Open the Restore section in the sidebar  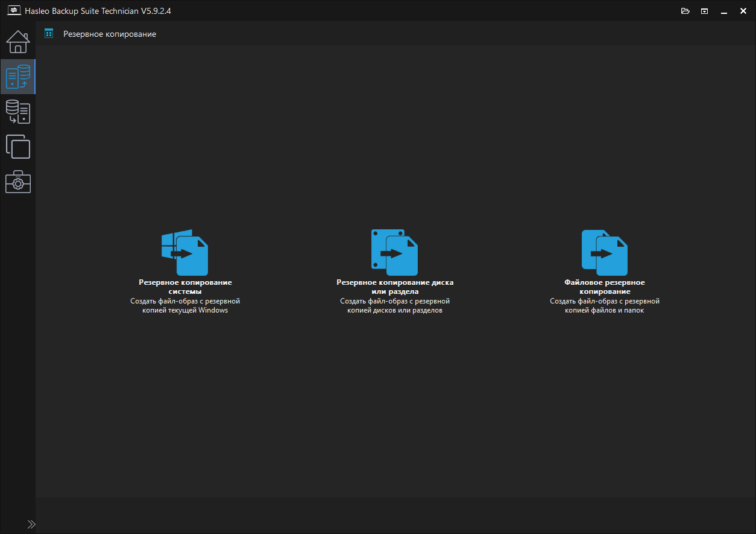(17, 112)
